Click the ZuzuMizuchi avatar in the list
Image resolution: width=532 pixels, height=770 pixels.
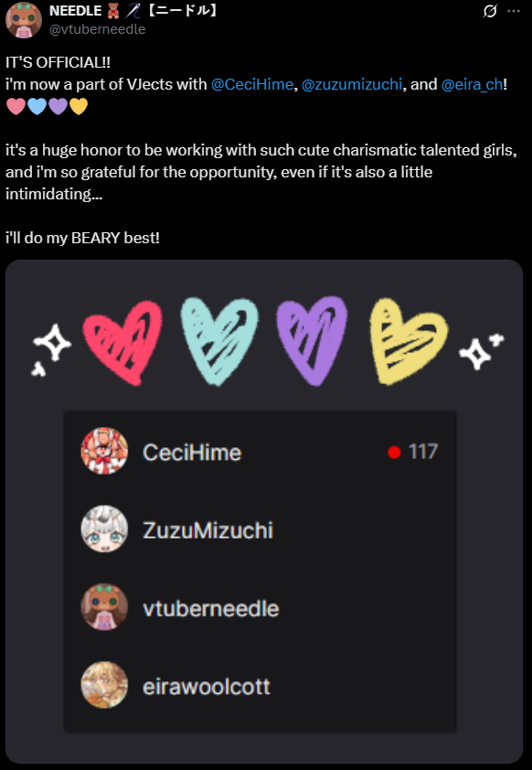pyautogui.click(x=104, y=529)
